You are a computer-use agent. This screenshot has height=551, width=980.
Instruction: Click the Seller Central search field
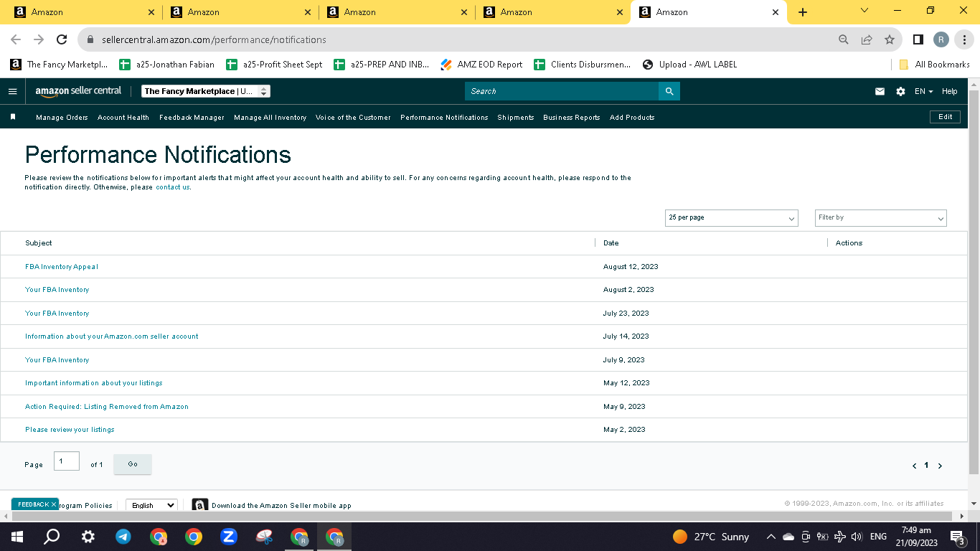(562, 91)
